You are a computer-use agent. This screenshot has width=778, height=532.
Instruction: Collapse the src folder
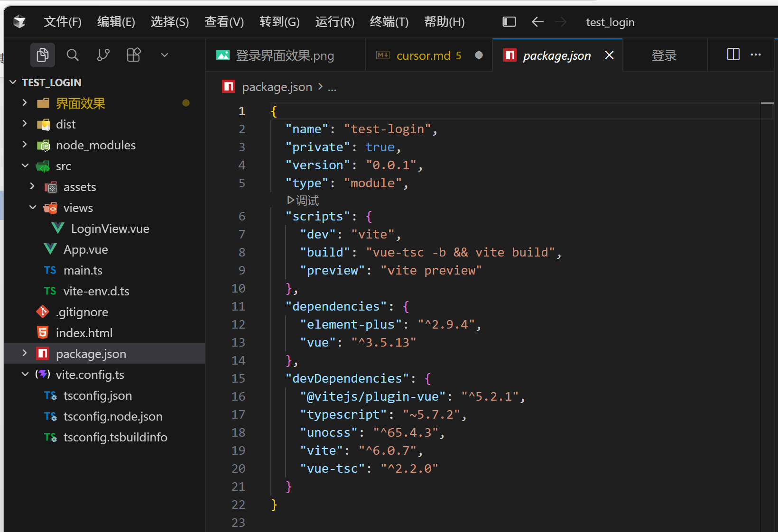pyautogui.click(x=25, y=165)
